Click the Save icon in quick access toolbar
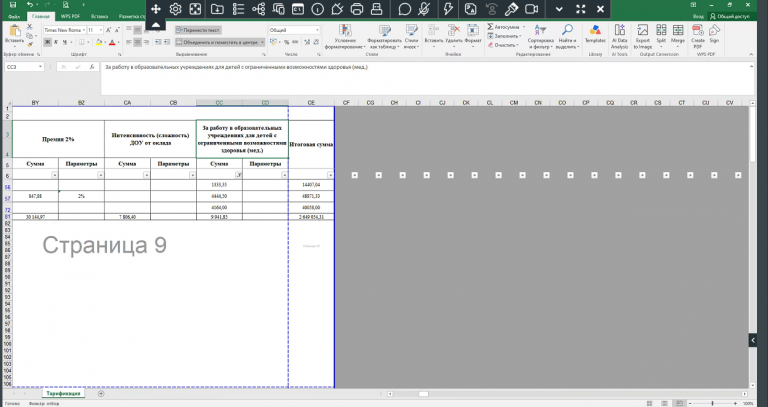Screen dimensions: 768x407 click(x=13, y=5)
